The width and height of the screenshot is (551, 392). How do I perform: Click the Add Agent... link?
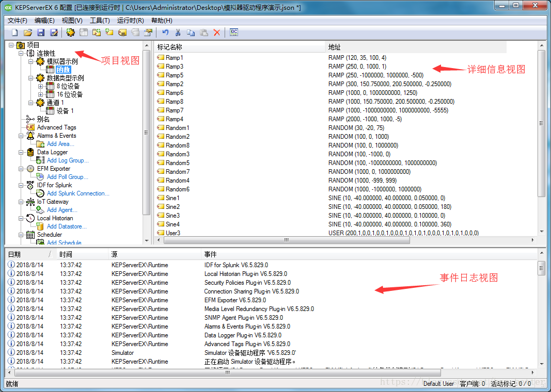[x=62, y=210]
